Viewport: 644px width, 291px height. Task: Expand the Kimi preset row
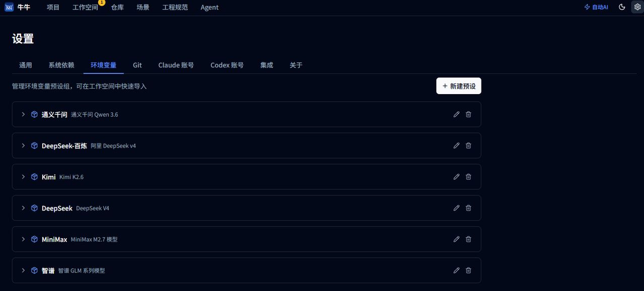click(x=23, y=177)
